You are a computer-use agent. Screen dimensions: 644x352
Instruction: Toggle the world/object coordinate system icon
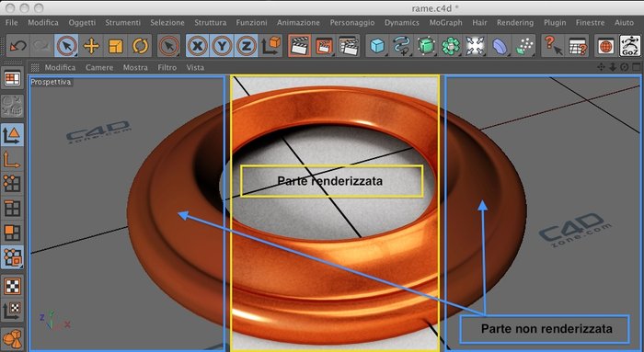tap(271, 46)
